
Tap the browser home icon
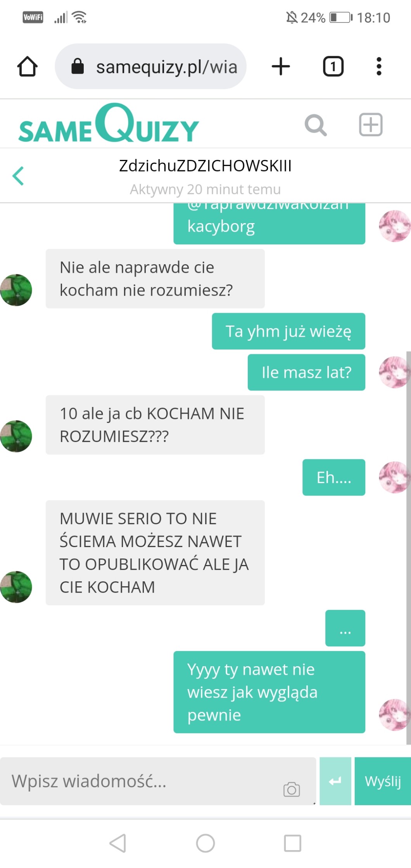pyautogui.click(x=27, y=66)
